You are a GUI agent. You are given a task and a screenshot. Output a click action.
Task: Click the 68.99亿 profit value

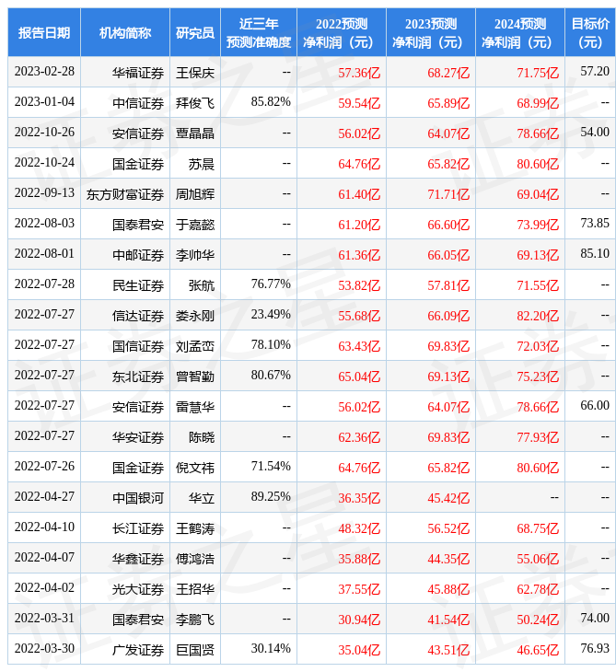(x=538, y=103)
